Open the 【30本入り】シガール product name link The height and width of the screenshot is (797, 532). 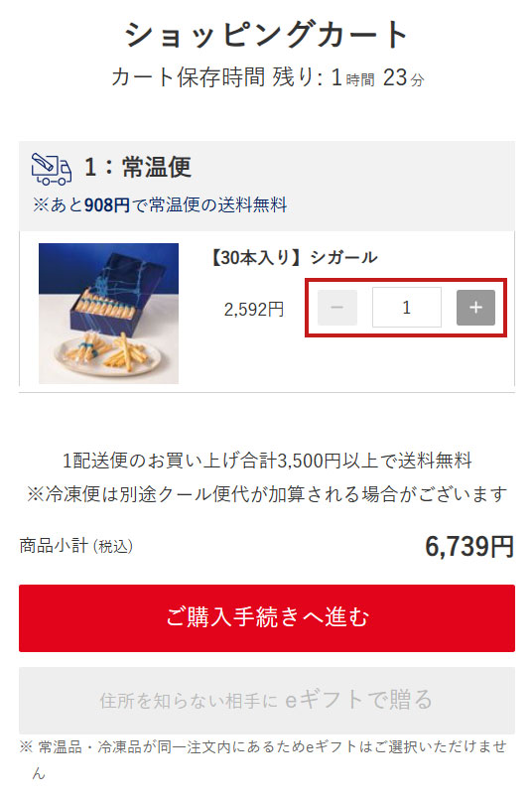click(294, 258)
